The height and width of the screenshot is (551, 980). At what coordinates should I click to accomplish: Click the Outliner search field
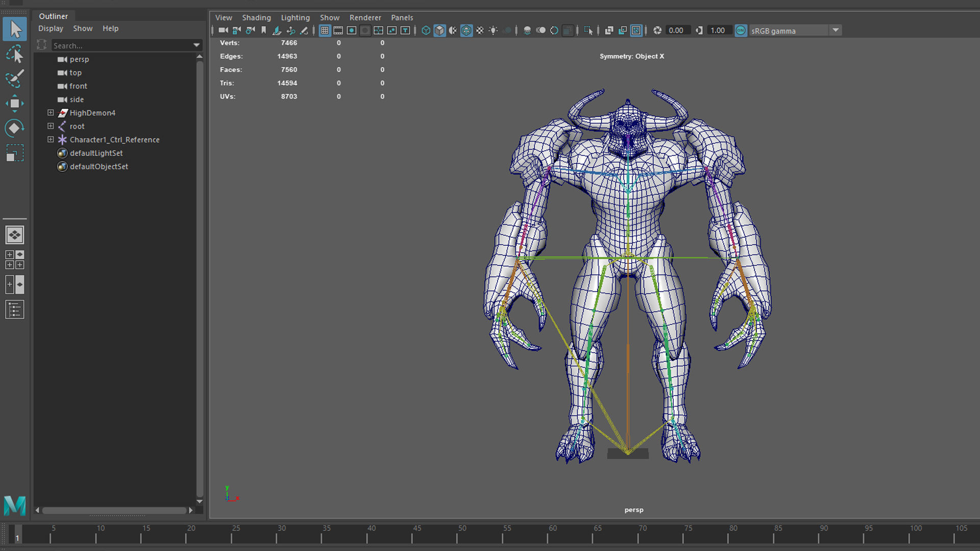tap(121, 45)
